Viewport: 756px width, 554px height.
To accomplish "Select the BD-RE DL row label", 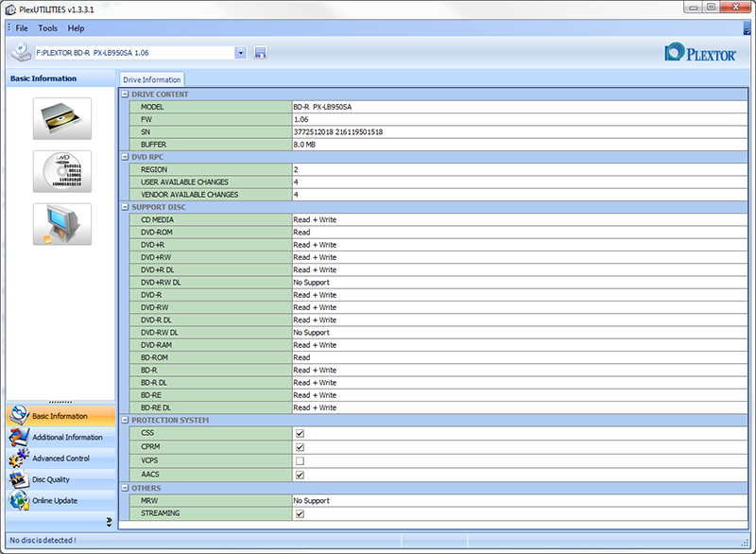I will click(x=156, y=407).
